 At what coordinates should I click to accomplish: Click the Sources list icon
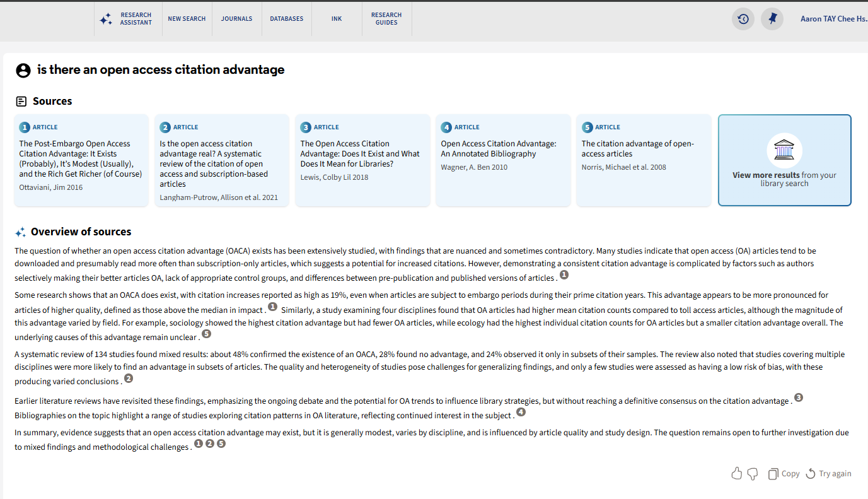(21, 101)
